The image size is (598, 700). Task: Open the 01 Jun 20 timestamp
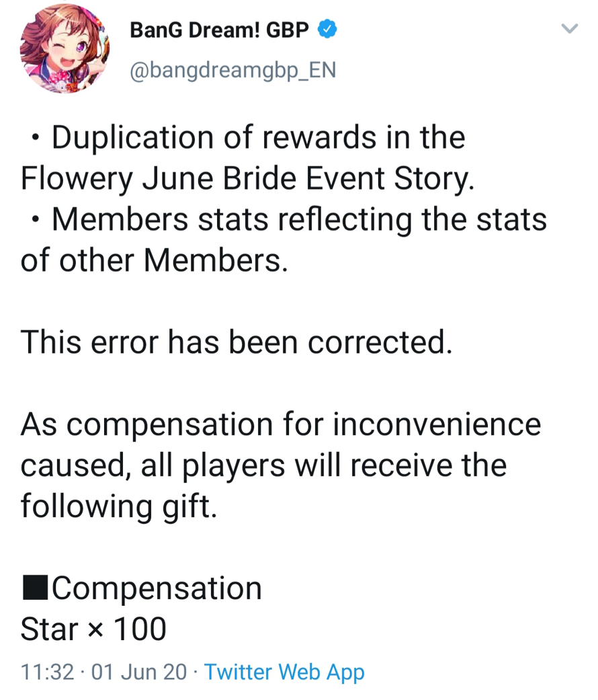[136, 672]
